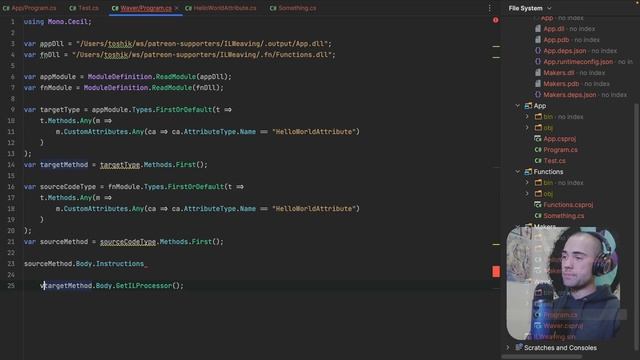Click the Makers.dll file icon
The height and width of the screenshot is (360, 640).
[x=538, y=73]
